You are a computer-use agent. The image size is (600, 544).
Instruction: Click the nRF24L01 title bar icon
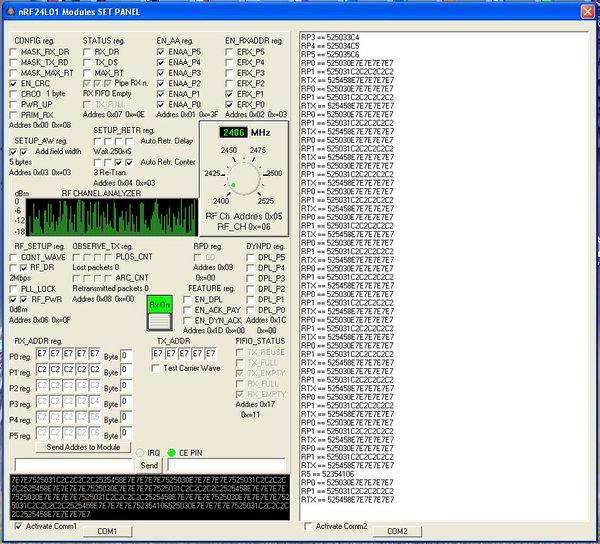click(10, 12)
